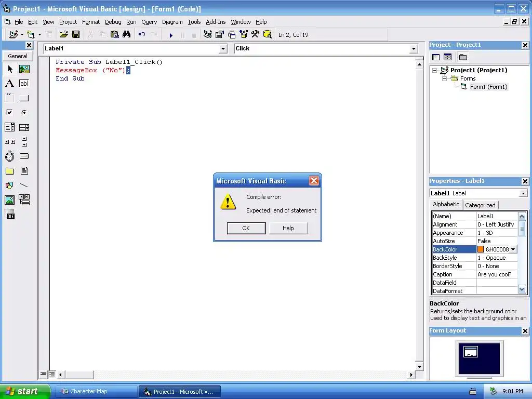Select the Shape control tool
The image size is (532, 399).
coord(10,185)
